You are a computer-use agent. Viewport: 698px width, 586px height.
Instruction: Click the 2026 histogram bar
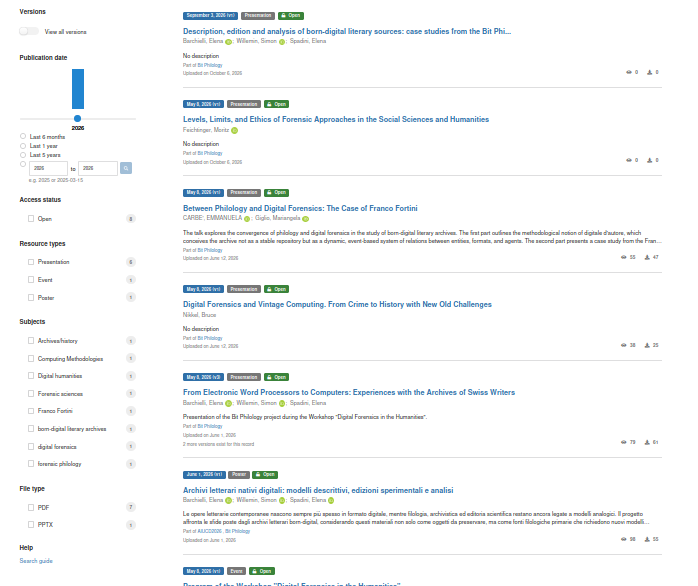pos(78,89)
